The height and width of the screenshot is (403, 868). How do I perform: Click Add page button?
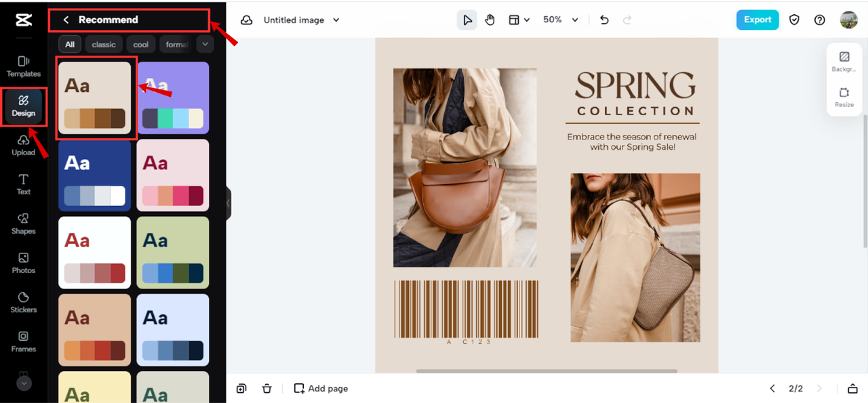point(321,389)
